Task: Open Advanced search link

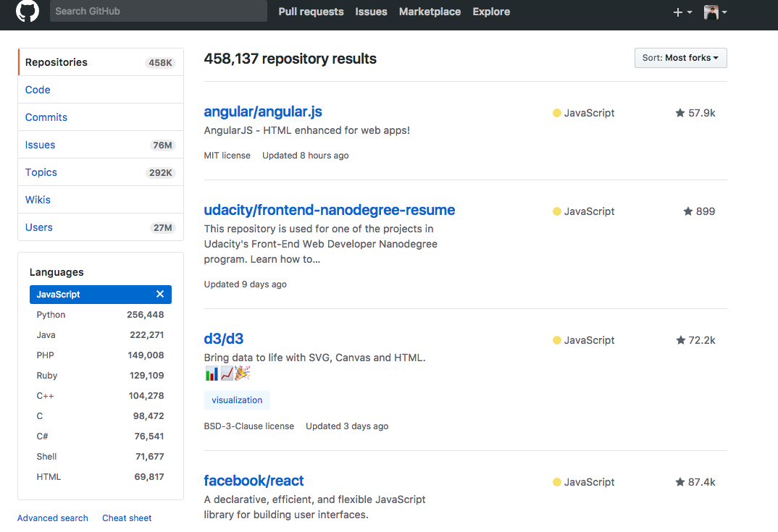Action: (53, 518)
